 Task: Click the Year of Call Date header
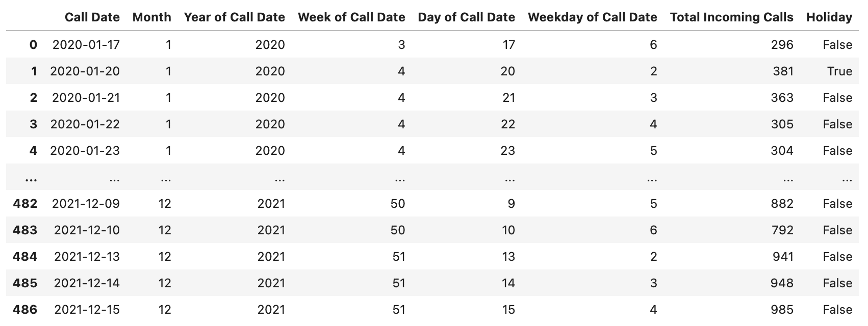[234, 17]
